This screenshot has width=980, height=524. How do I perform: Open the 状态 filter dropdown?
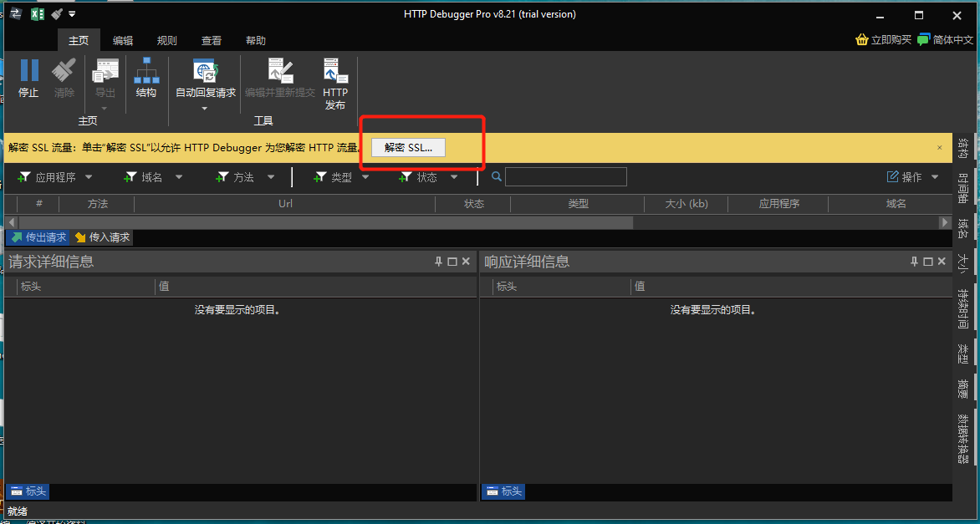click(454, 177)
